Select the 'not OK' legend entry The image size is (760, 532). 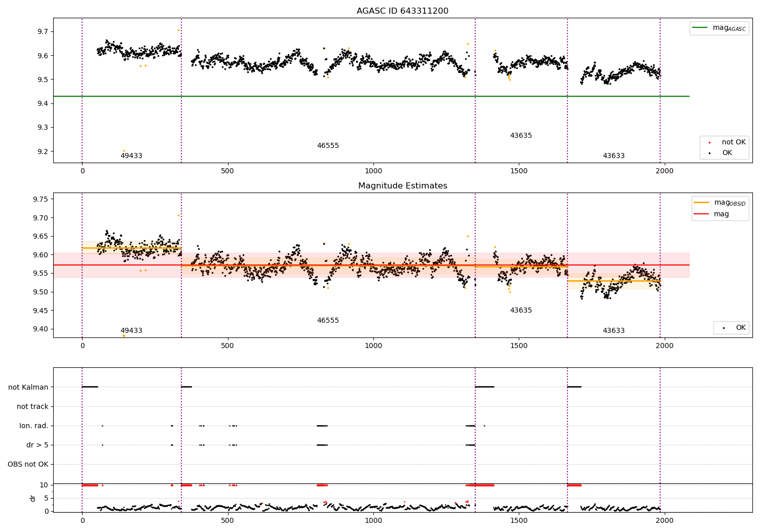tap(728, 142)
